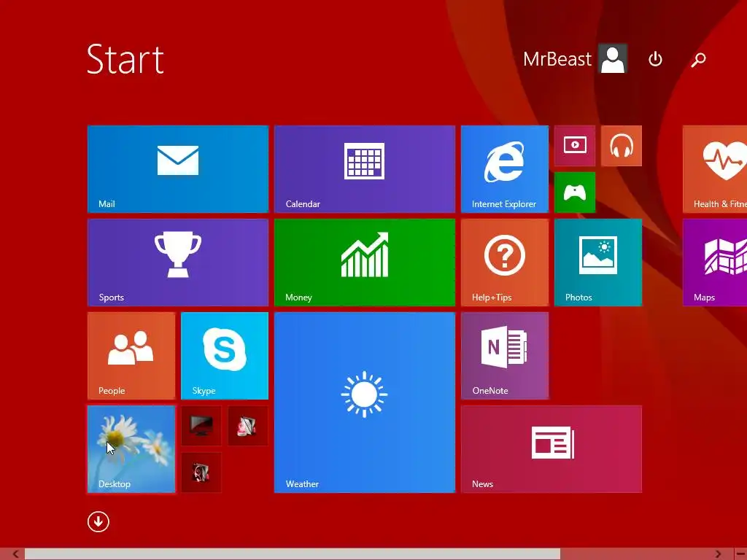Open the Money tile
This screenshot has height=560, width=747.
click(x=365, y=262)
